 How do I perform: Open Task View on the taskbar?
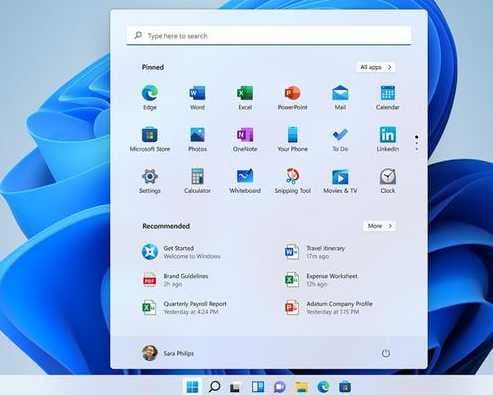(235, 387)
